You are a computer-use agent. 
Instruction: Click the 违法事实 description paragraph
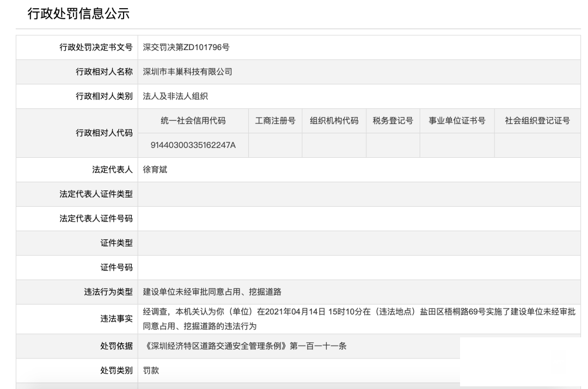coord(358,319)
